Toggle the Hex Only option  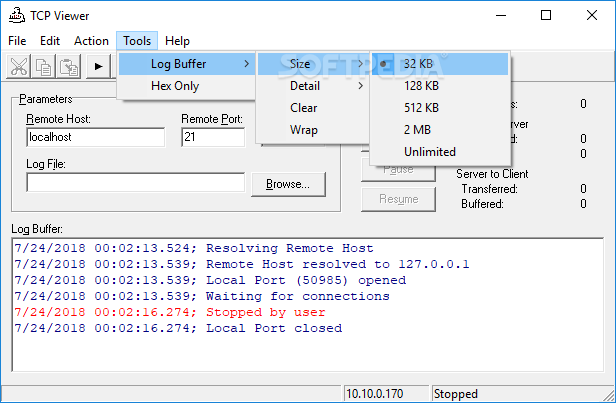pos(187,86)
